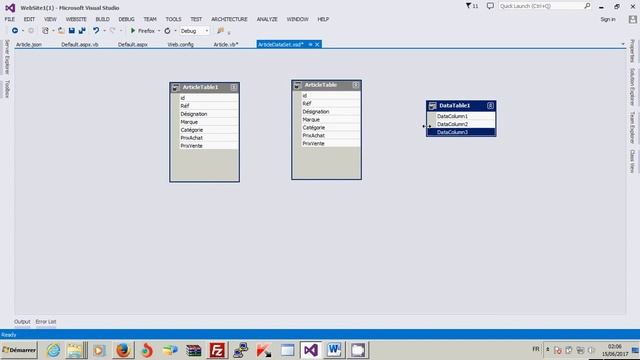This screenshot has width=640, height=360.
Task: Select the DataColumn3 row in DataTable1
Action: point(461,132)
